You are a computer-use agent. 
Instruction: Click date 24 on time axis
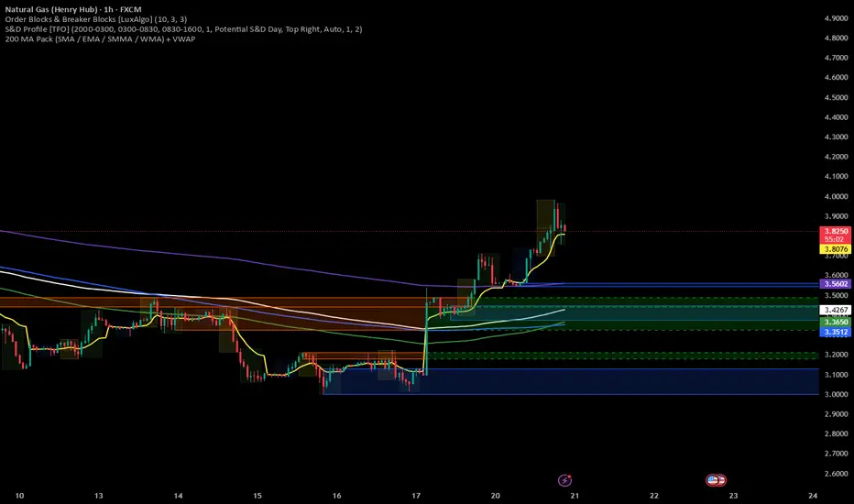click(813, 495)
